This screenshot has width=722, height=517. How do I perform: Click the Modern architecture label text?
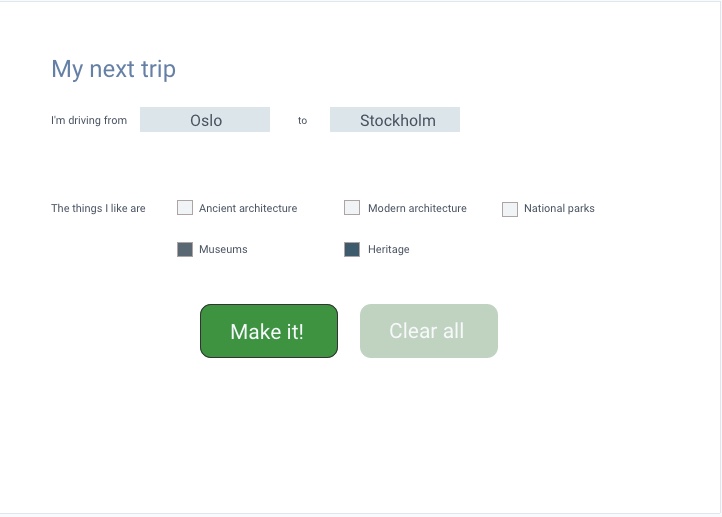(x=417, y=208)
